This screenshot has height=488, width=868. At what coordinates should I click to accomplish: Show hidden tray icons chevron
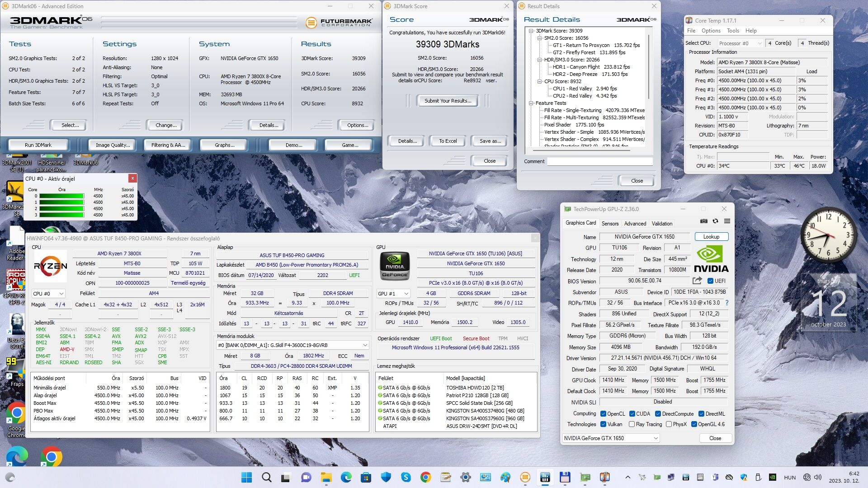627,477
